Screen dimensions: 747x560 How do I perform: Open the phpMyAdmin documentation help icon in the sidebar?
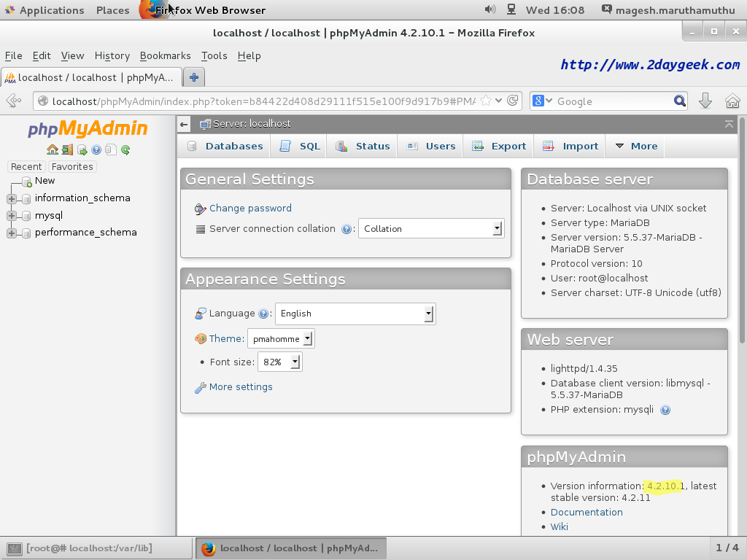[x=96, y=150]
